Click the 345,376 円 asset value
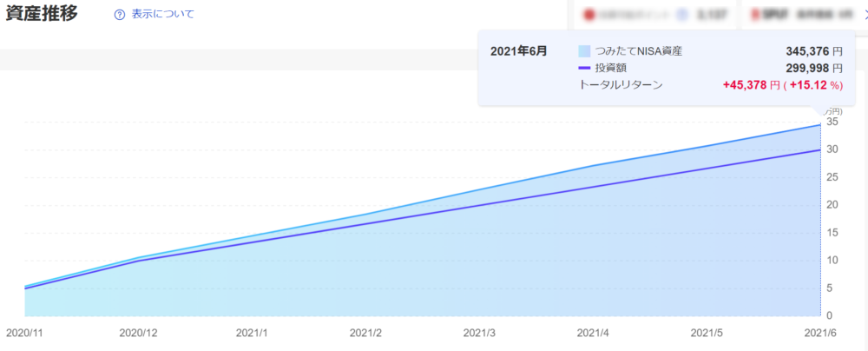The image size is (868, 351). 814,51
